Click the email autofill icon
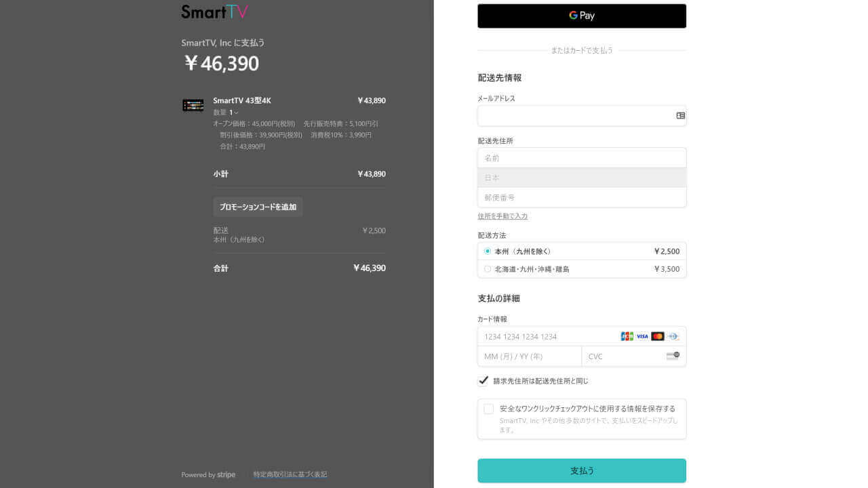The image size is (868, 488). [680, 116]
